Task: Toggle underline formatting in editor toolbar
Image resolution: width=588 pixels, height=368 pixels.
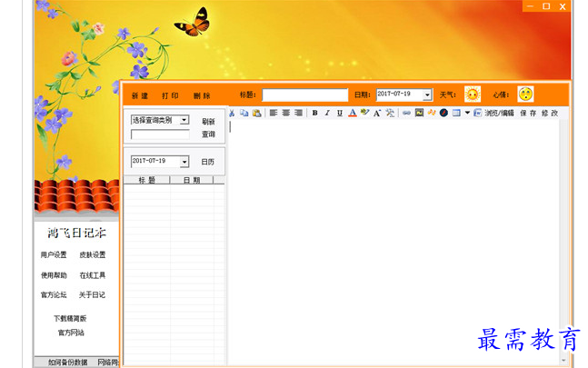Action: click(x=339, y=114)
